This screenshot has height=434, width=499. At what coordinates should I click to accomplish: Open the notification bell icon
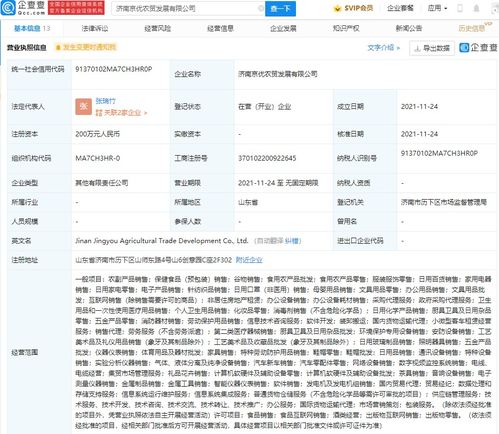click(476, 8)
